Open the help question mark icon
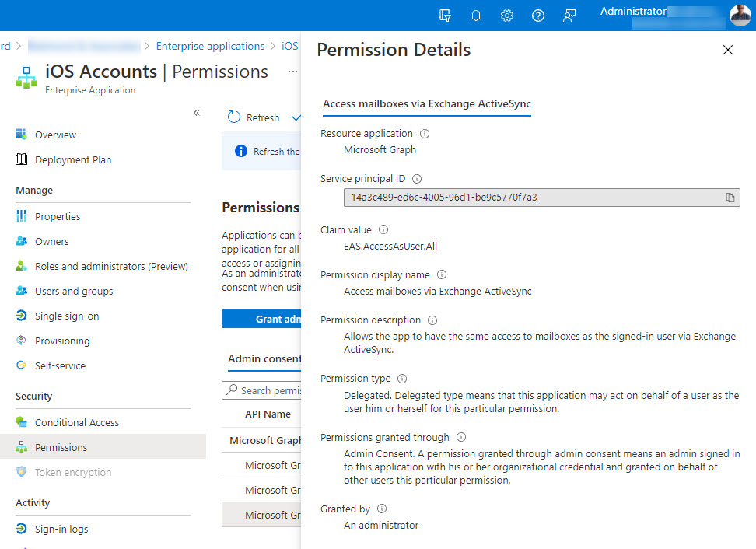The height and width of the screenshot is (549, 756). 538,16
